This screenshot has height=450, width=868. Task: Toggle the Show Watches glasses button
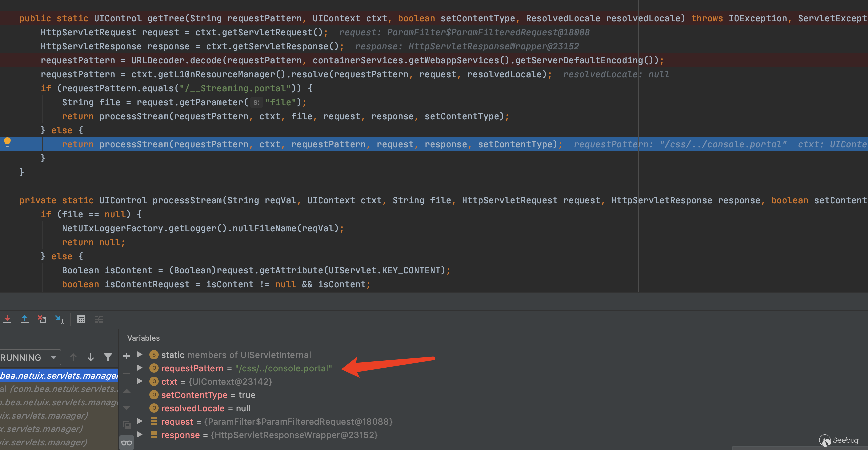coord(127,443)
